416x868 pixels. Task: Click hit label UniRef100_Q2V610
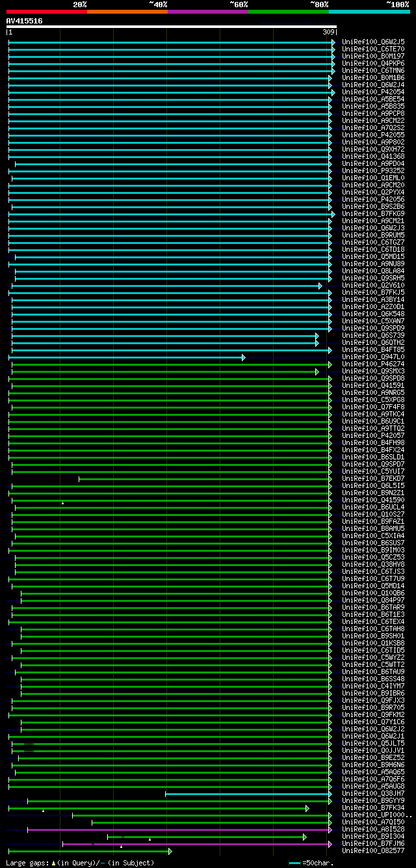[x=373, y=285]
